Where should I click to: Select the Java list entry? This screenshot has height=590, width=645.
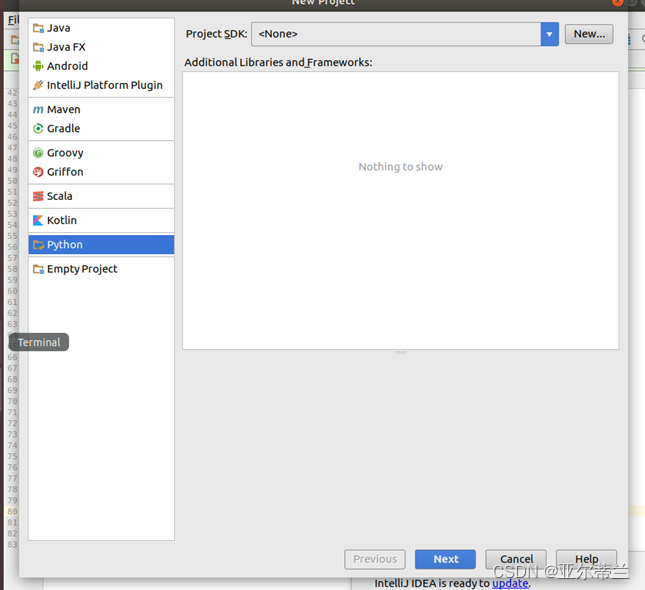[101, 28]
